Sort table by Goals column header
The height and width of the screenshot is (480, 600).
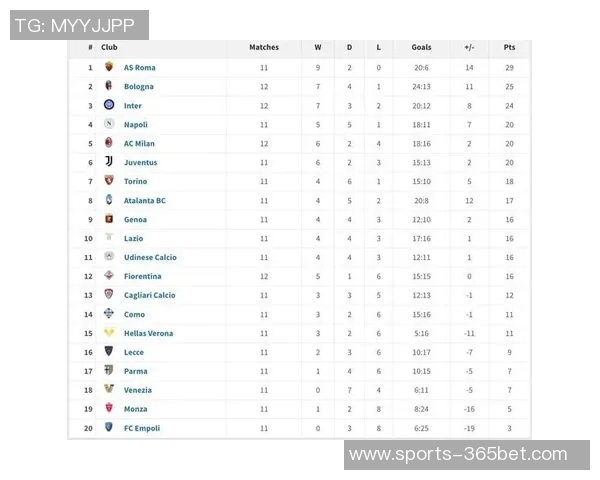tap(421, 47)
